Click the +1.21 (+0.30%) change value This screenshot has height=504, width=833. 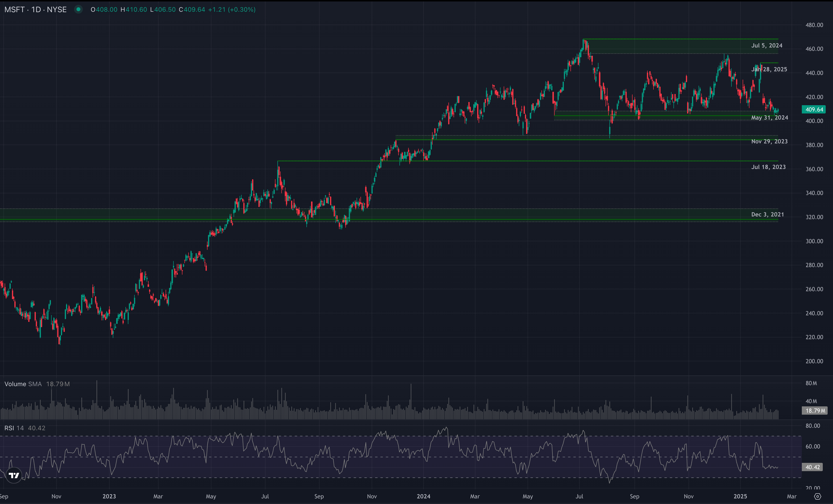click(x=232, y=9)
